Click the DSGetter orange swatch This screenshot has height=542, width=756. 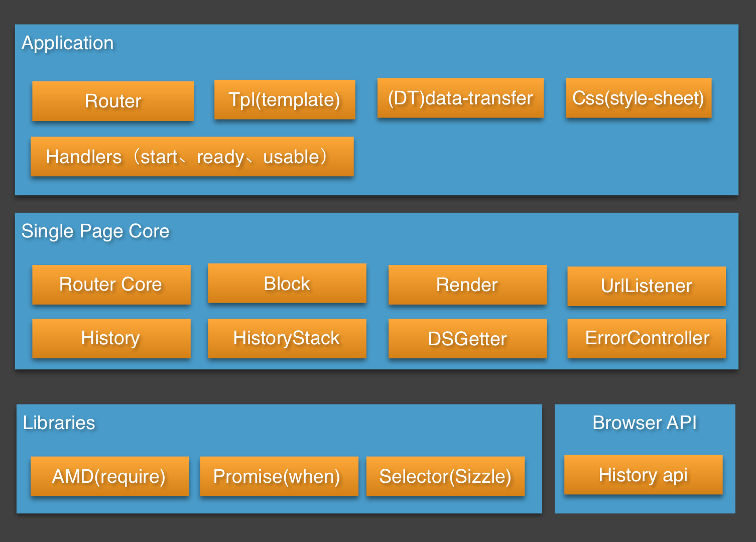(467, 338)
